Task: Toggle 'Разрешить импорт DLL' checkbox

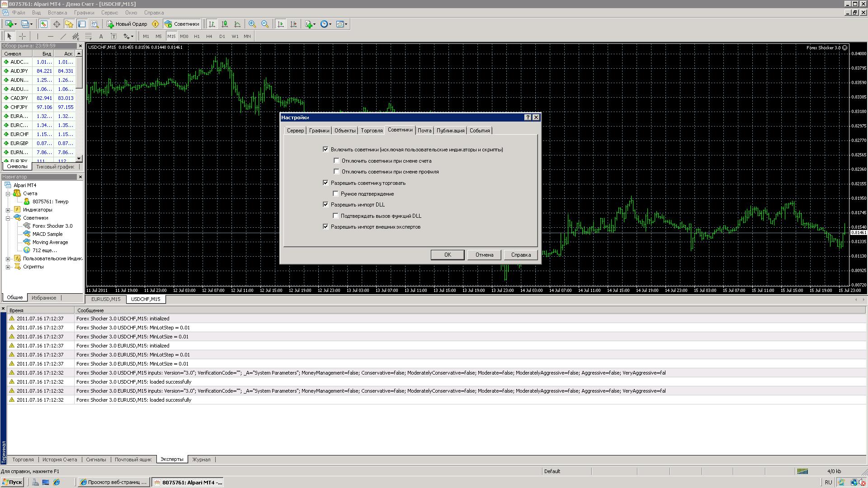Action: (325, 204)
